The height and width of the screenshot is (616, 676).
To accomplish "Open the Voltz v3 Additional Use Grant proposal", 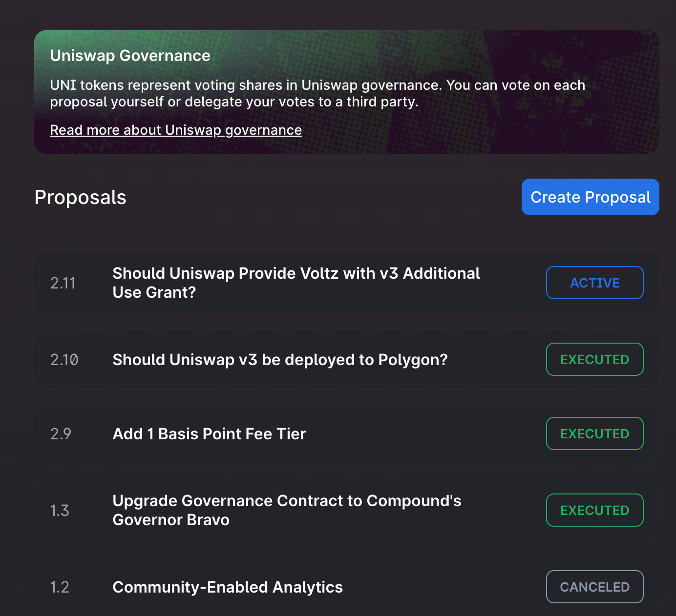I will point(346,283).
